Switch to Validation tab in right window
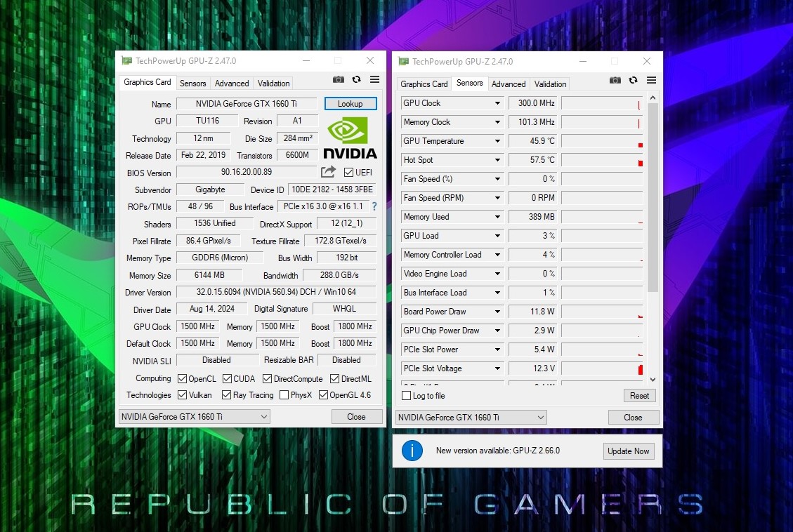Screen dimensions: 793x532 pos(550,84)
